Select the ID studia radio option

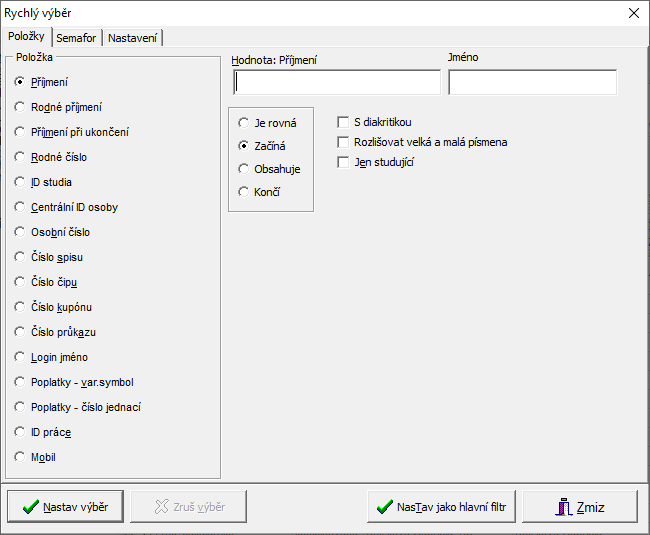20,182
